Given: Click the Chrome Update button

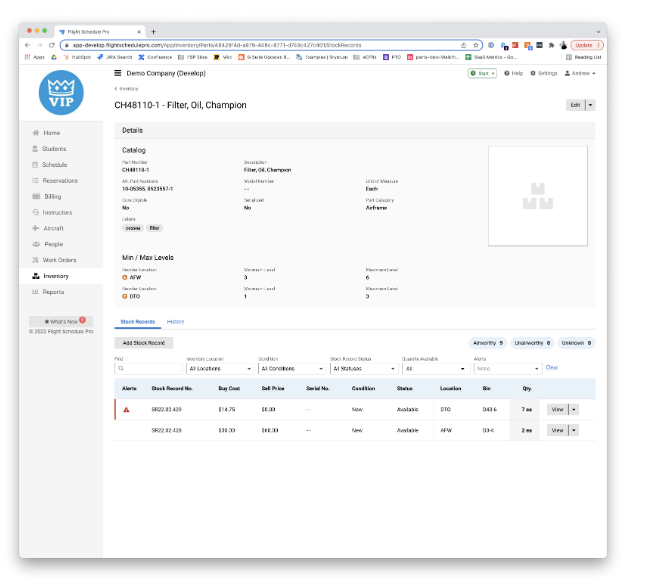Looking at the screenshot, I should (x=587, y=45).
